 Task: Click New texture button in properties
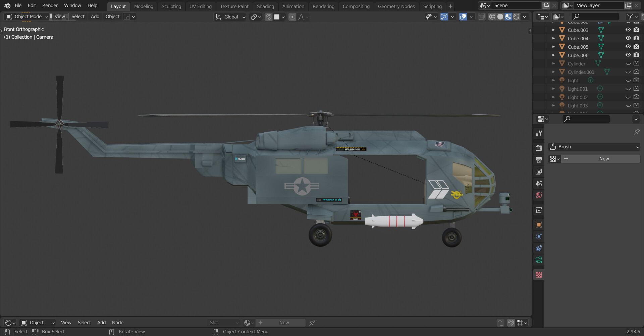click(604, 159)
